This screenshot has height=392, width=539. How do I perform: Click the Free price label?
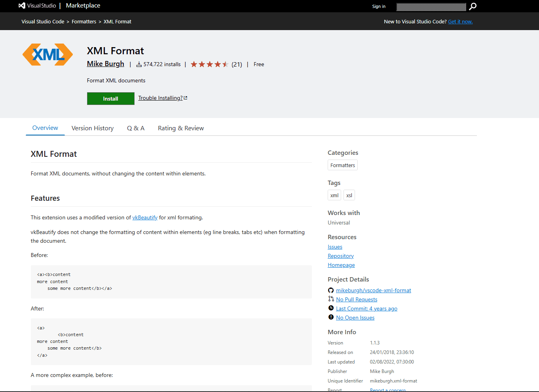pos(259,64)
